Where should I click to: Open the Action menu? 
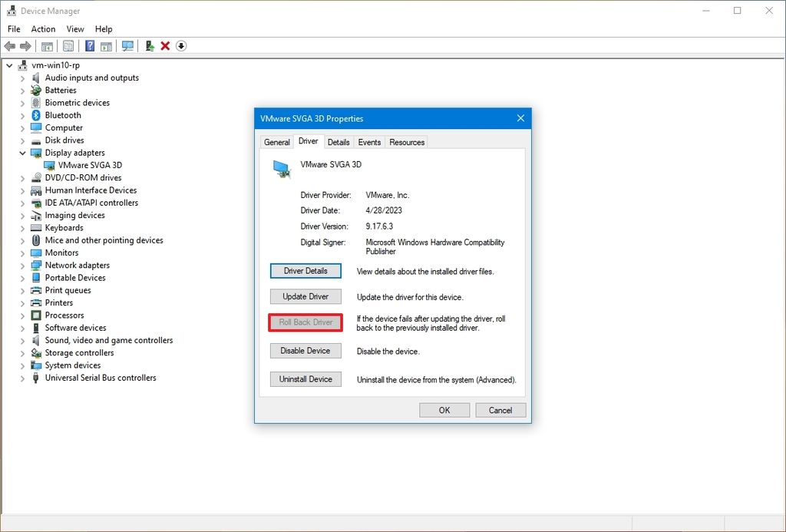pyautogui.click(x=43, y=28)
